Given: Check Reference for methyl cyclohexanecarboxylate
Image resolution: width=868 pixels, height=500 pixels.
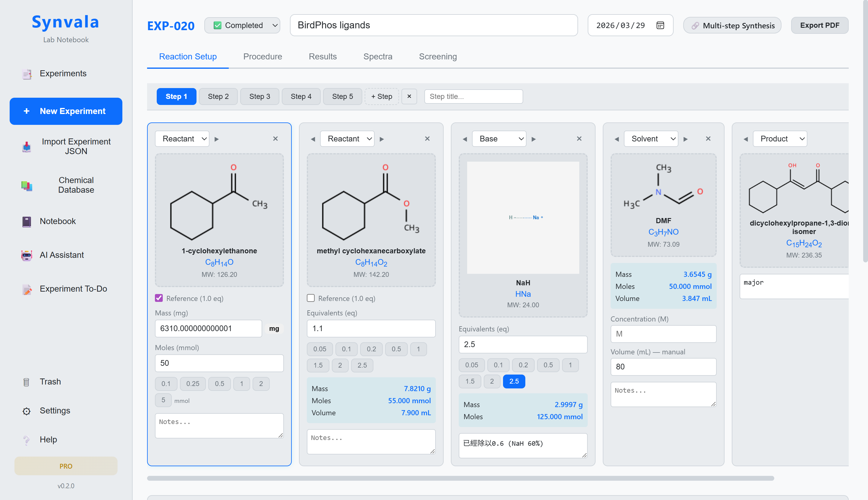Looking at the screenshot, I should click(x=311, y=298).
